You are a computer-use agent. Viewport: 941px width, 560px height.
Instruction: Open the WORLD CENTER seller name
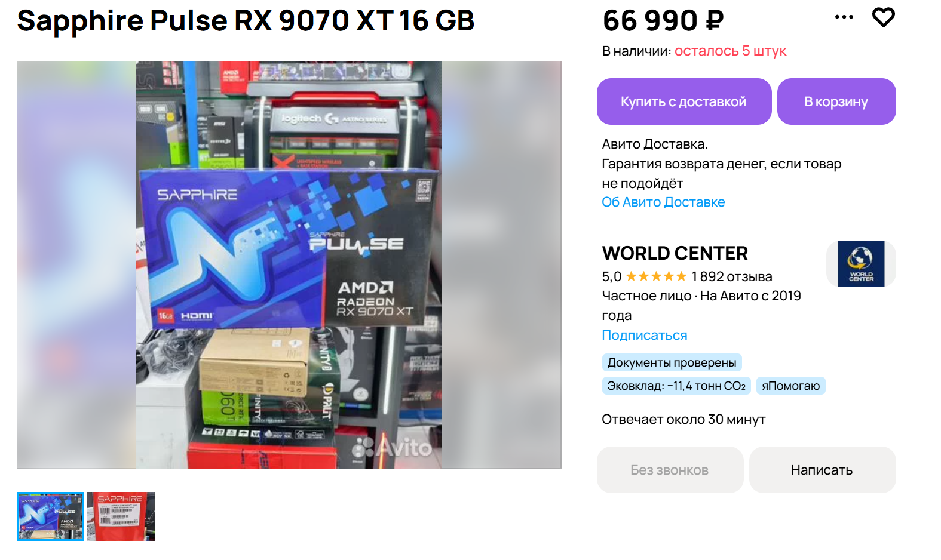675,253
